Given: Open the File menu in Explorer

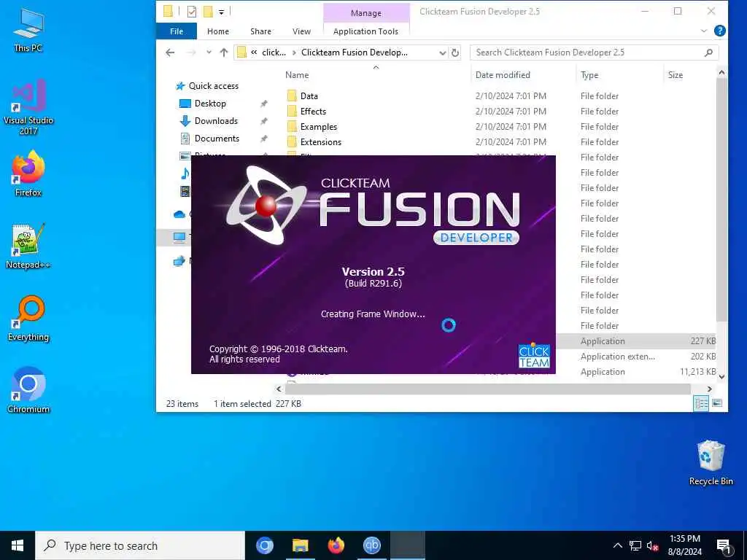Looking at the screenshot, I should pos(177,31).
